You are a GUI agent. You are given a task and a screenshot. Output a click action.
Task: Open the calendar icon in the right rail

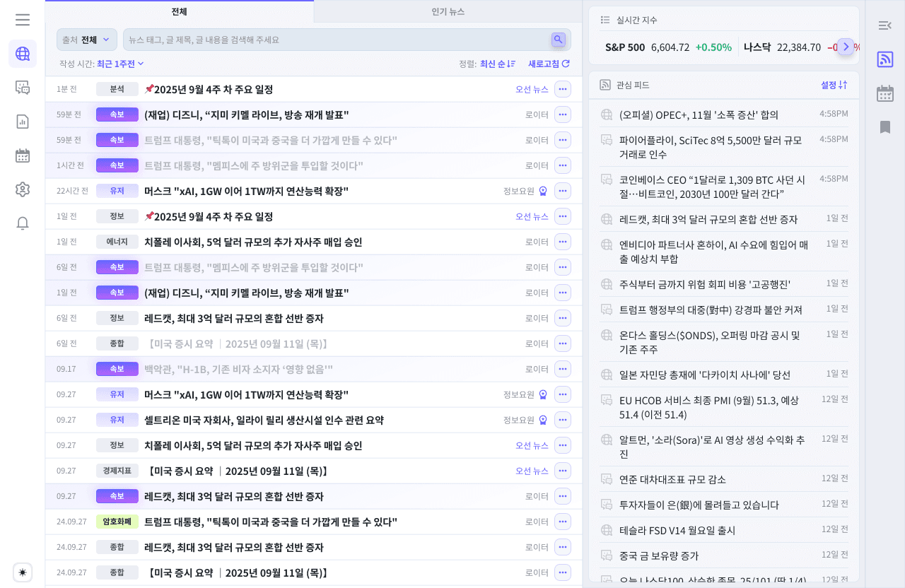885,93
